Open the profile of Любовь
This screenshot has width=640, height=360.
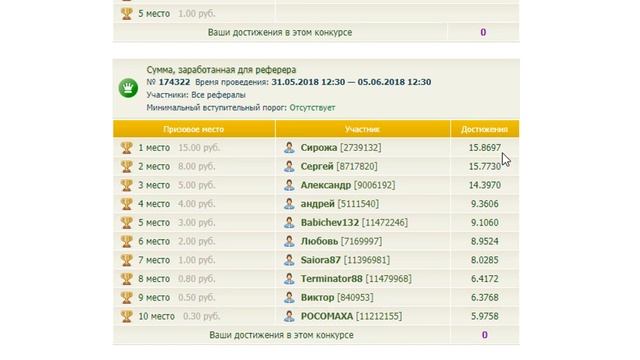[319, 242]
